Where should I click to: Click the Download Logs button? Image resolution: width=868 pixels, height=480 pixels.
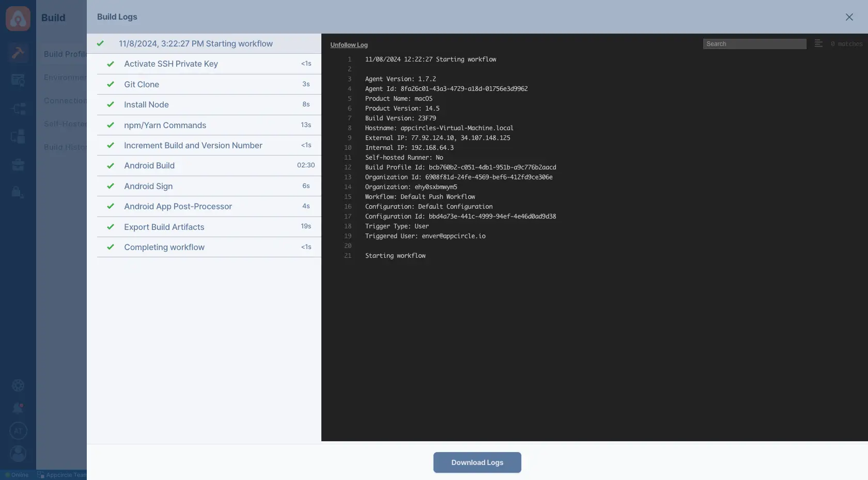click(477, 462)
